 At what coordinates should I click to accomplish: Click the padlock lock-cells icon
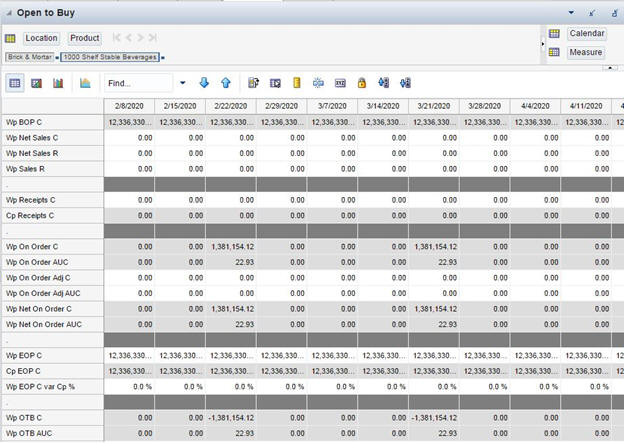click(362, 83)
